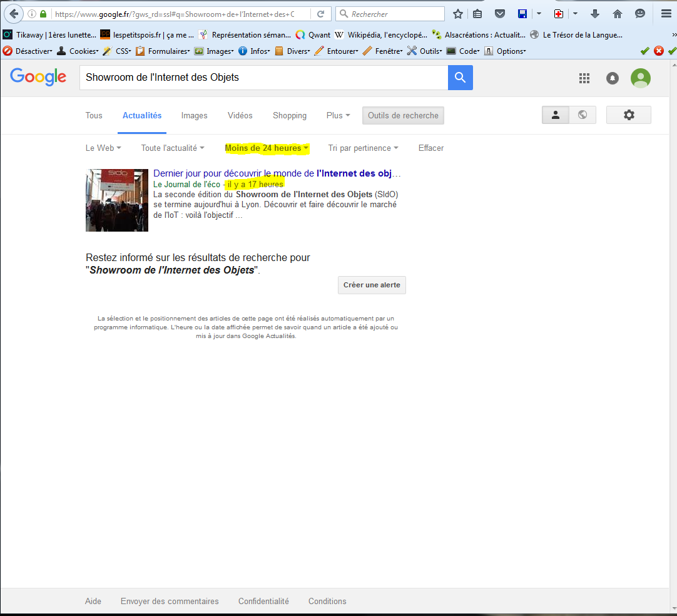
Task: Switch to the Images tab
Action: pos(194,115)
